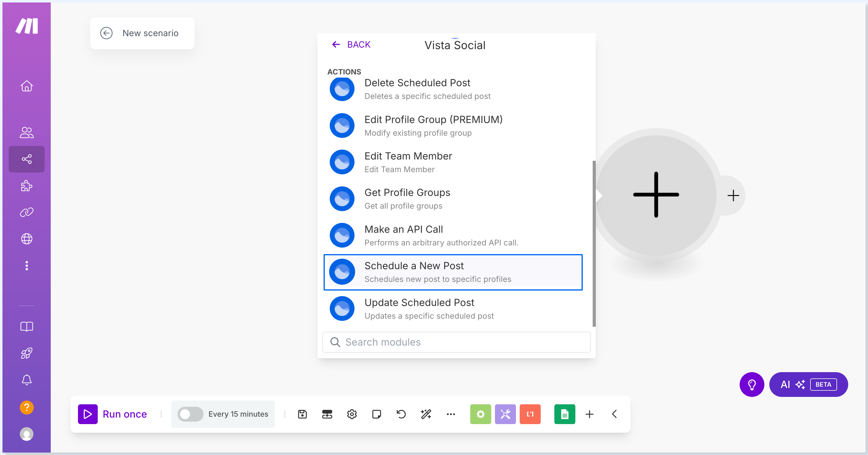Open the Resource hub book icon
The height and width of the screenshot is (455, 868).
[x=27, y=326]
